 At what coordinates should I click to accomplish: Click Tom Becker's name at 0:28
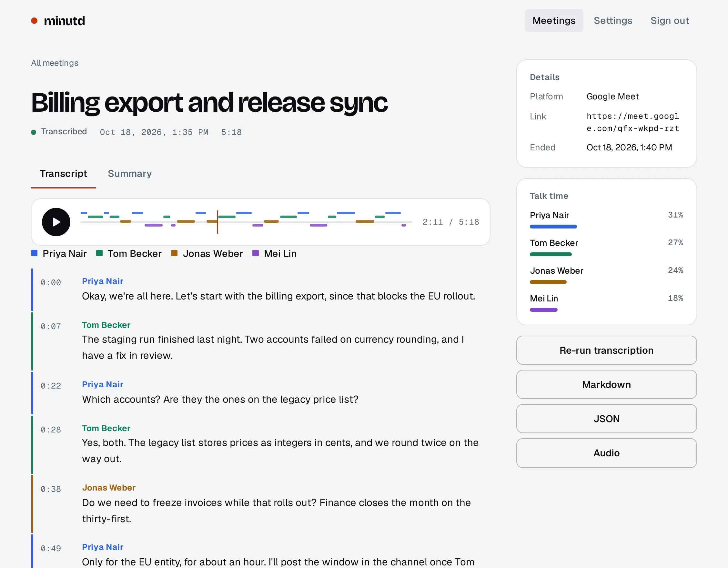tap(106, 428)
